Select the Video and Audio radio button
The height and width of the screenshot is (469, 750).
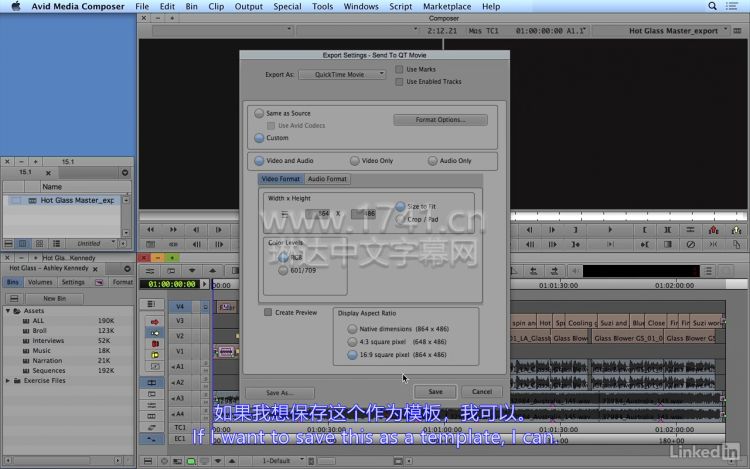(x=259, y=161)
